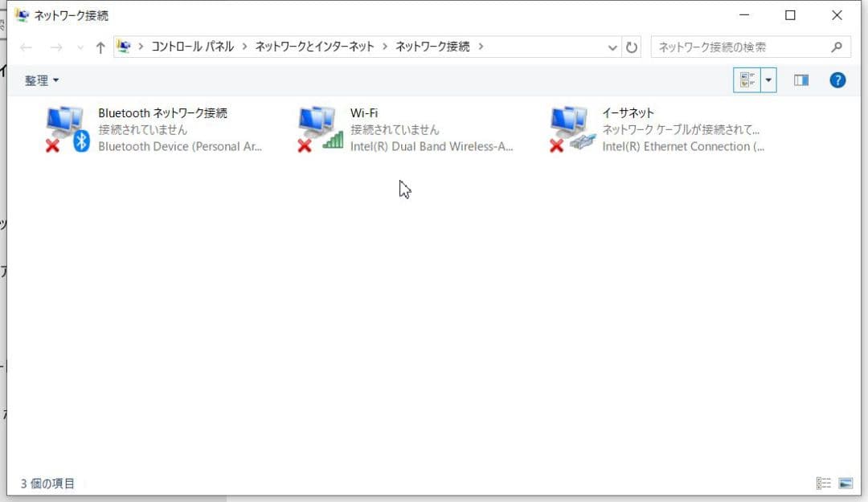Select the Wi-Fi connection icon
The width and height of the screenshot is (868, 502).
pos(320,124)
